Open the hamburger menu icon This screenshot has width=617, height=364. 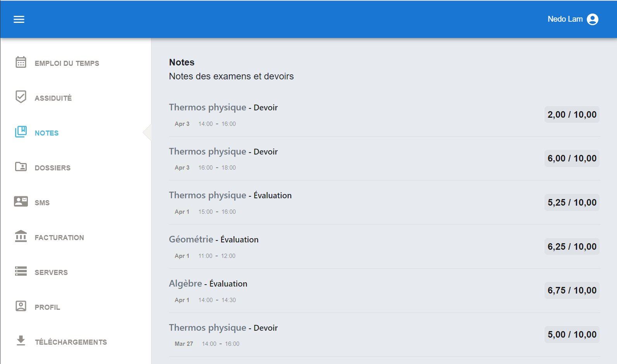point(19,19)
